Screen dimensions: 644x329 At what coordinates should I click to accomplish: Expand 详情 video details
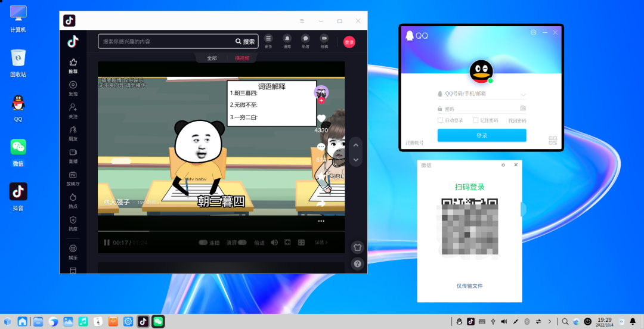click(321, 243)
